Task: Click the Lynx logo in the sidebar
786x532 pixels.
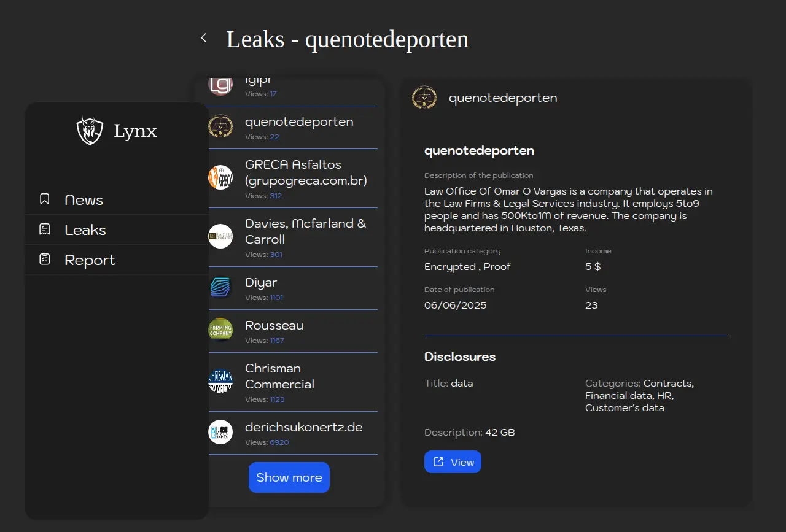Action: tap(90, 131)
